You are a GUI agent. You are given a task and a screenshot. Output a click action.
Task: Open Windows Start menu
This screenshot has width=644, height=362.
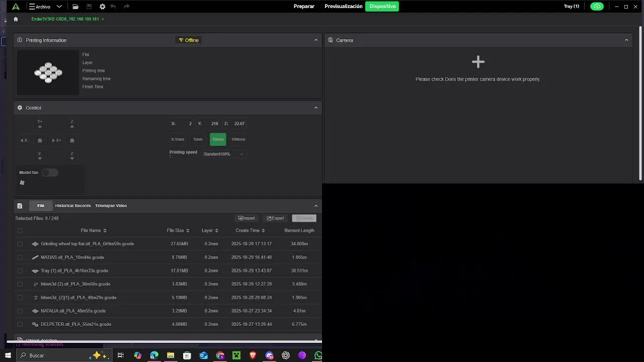pyautogui.click(x=8, y=355)
